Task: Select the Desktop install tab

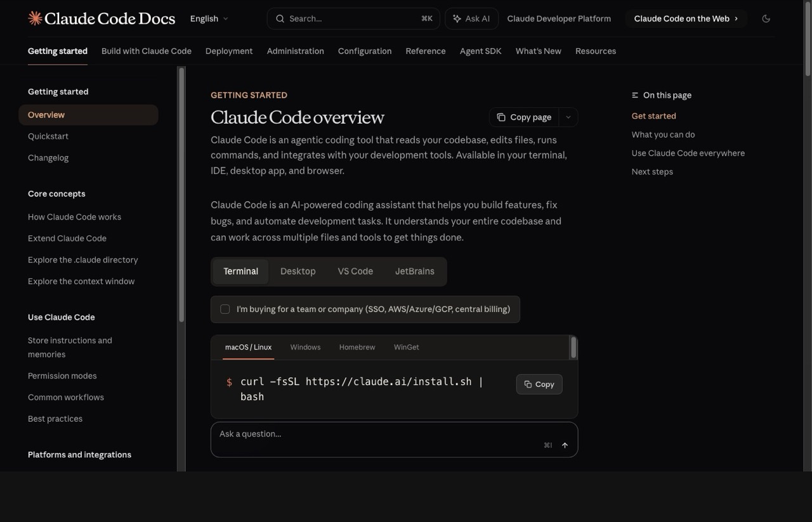Action: tap(298, 271)
